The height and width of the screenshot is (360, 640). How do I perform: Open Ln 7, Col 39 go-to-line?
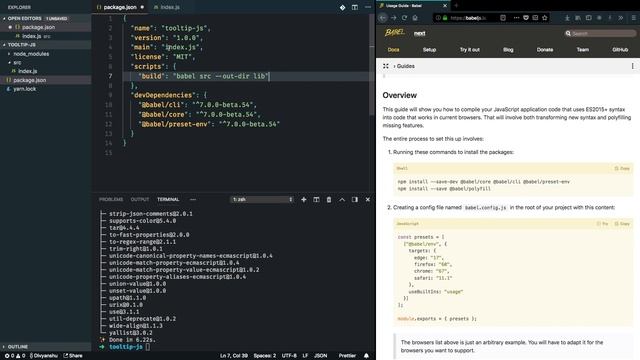click(x=234, y=356)
